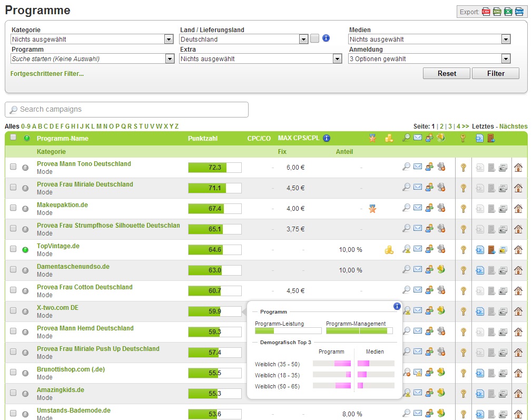Tick the Amazingkids.de checkbox
Screen dimensions: 532x420
click(13, 393)
